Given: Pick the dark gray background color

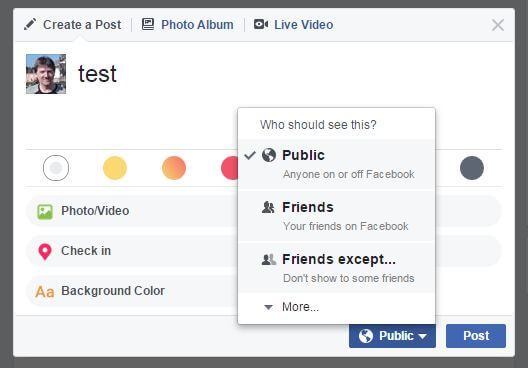Looking at the screenshot, I should point(472,168).
